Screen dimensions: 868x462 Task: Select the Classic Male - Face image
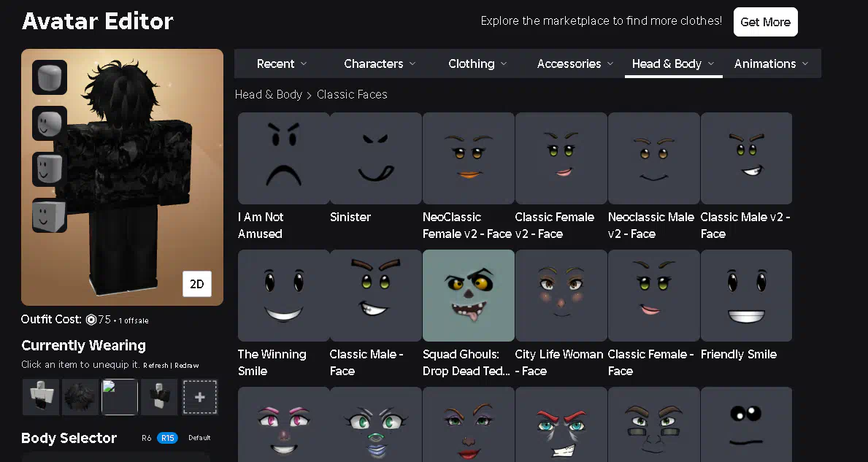coord(377,296)
